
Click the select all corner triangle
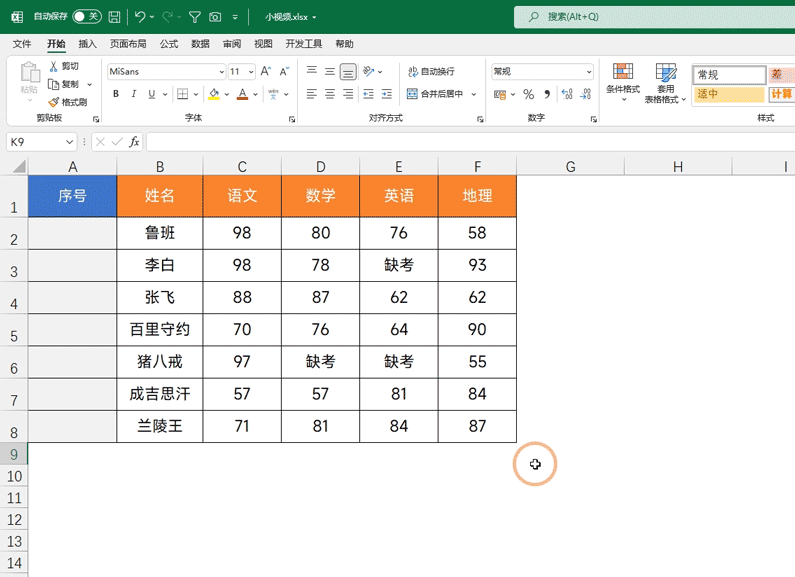pos(18,166)
